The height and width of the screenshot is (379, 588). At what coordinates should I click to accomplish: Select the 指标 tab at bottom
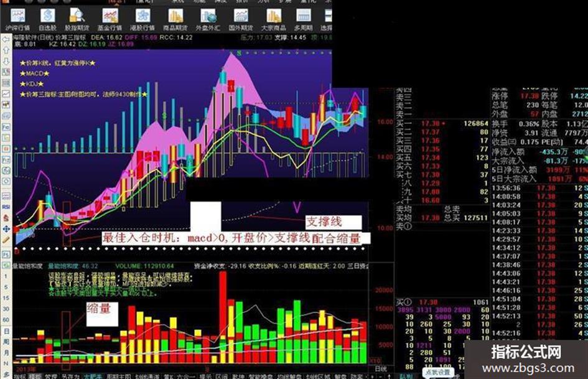tap(19, 376)
